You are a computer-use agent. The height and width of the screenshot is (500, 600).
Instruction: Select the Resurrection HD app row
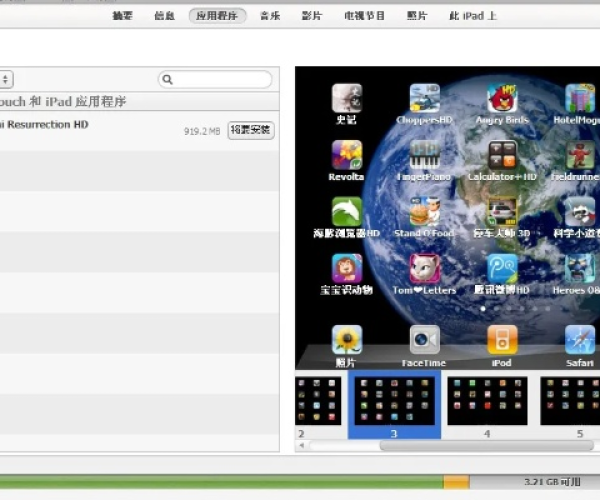coord(139,131)
